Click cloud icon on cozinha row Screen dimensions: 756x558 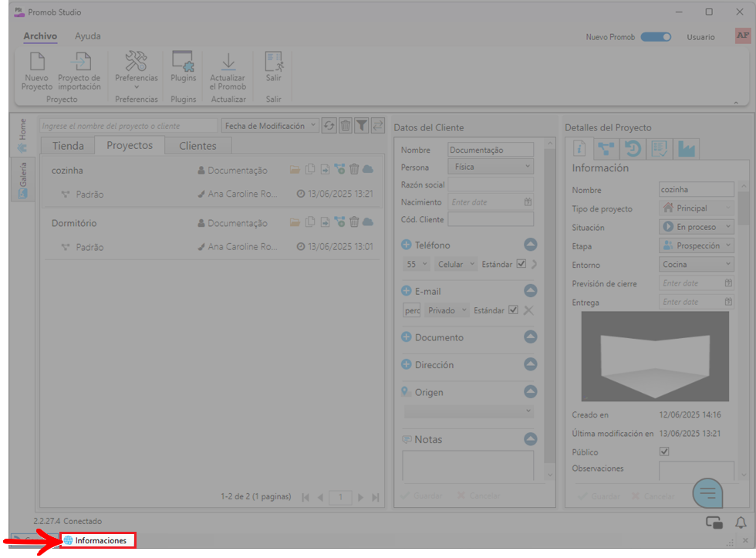[x=368, y=169]
